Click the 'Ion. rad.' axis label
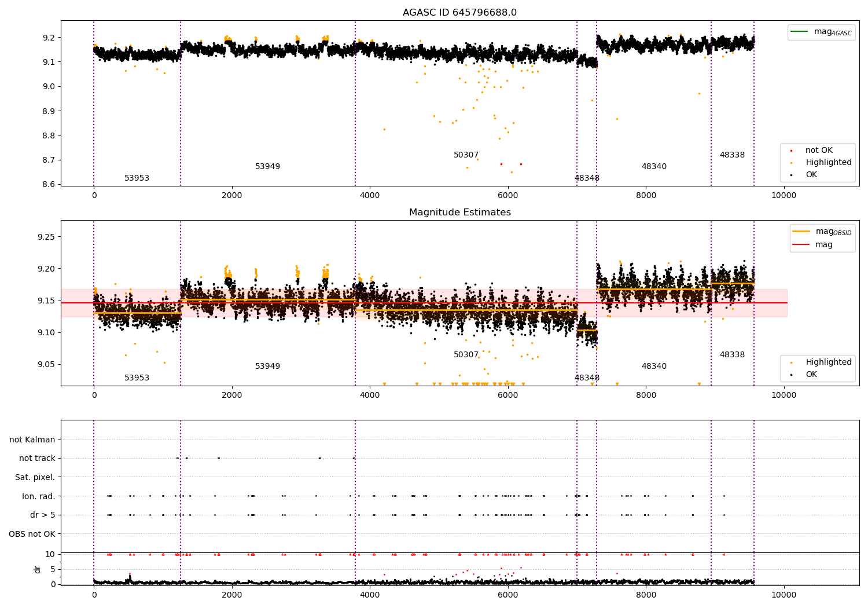 pyautogui.click(x=39, y=496)
